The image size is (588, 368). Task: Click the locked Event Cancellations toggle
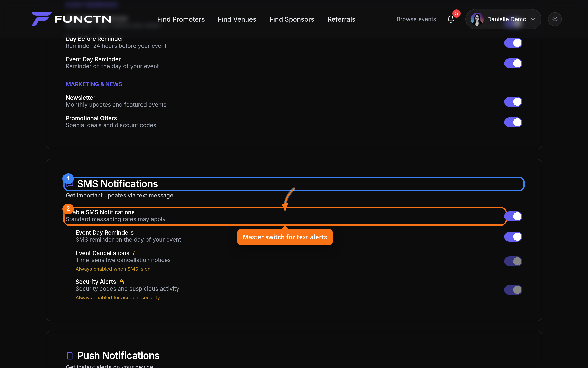click(x=513, y=261)
